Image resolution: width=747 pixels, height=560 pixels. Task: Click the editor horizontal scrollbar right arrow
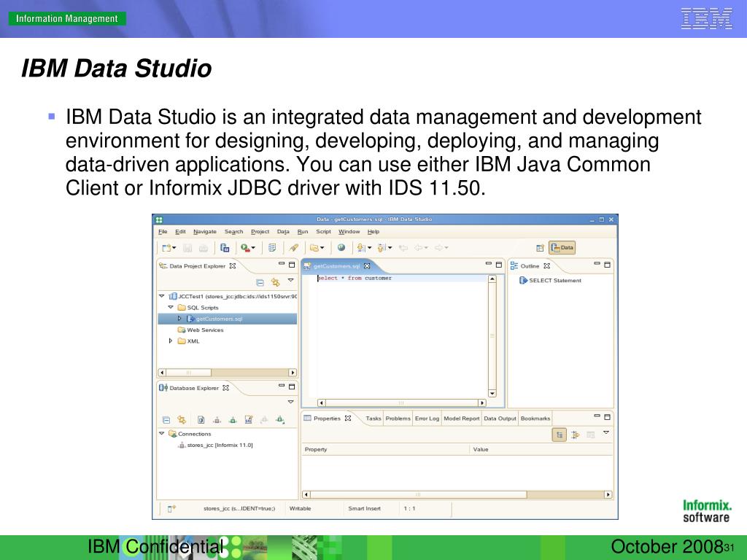pos(482,402)
